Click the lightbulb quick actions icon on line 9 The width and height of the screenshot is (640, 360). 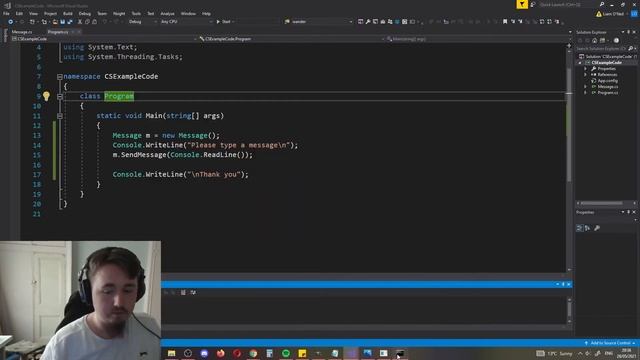46,96
